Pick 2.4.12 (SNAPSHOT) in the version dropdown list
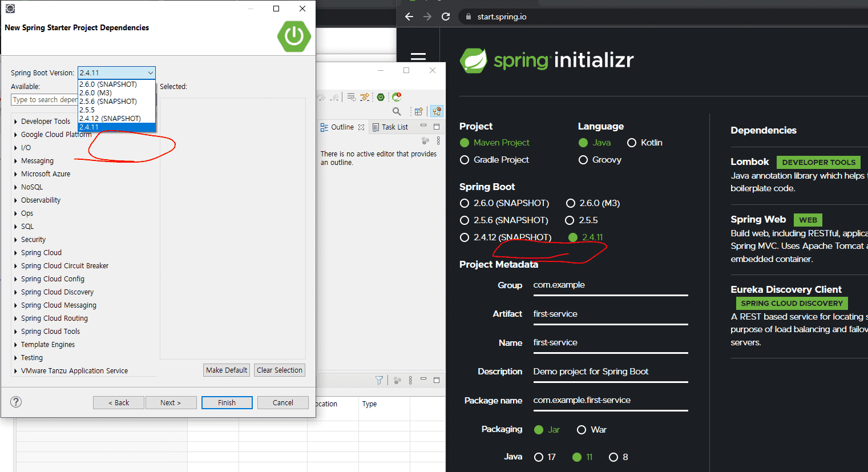The image size is (868, 472). tap(116, 119)
